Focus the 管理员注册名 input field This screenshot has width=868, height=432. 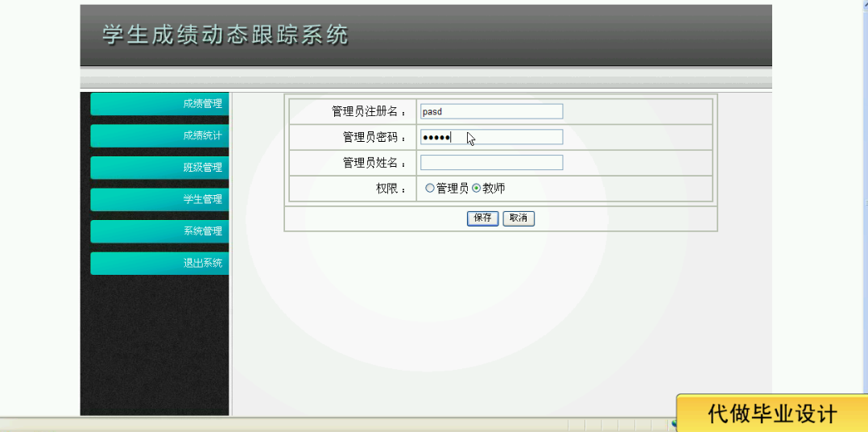click(x=491, y=111)
